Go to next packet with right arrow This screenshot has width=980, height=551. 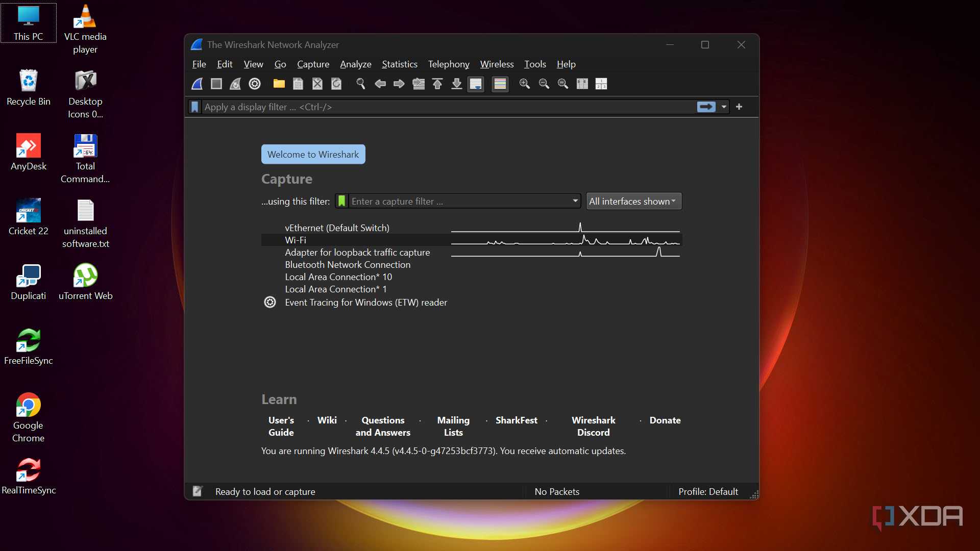(399, 84)
